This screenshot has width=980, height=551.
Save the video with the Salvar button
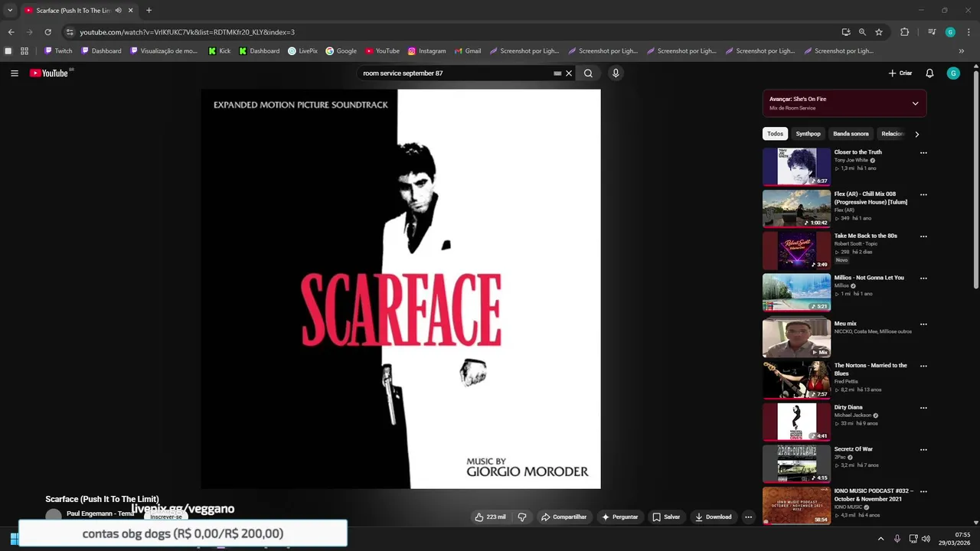tap(666, 517)
